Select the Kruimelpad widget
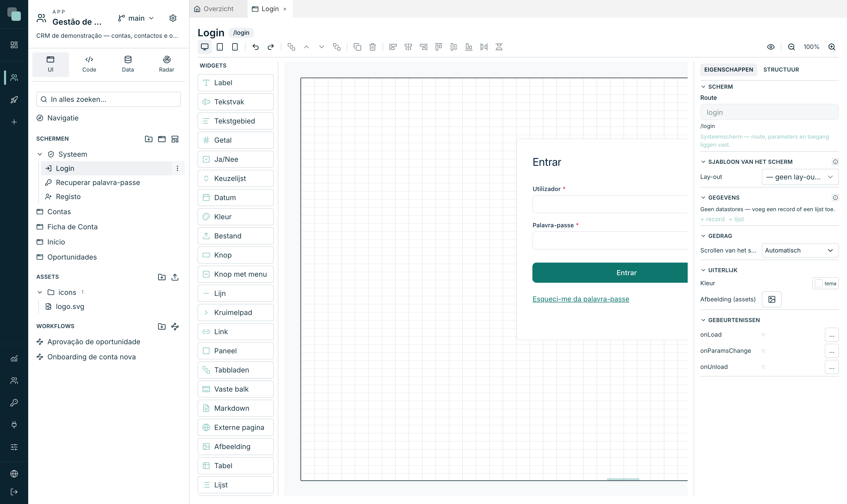Viewport: 847px width, 504px height. point(235,312)
